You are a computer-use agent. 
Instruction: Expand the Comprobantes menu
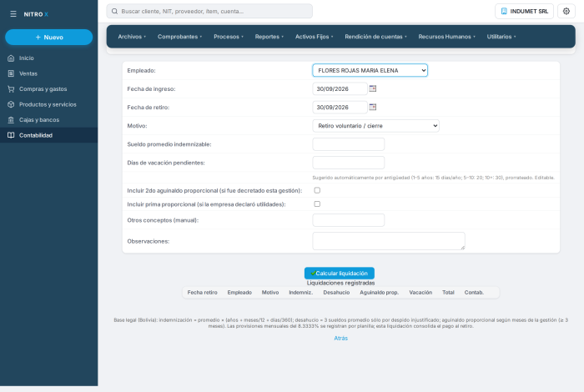coord(179,37)
